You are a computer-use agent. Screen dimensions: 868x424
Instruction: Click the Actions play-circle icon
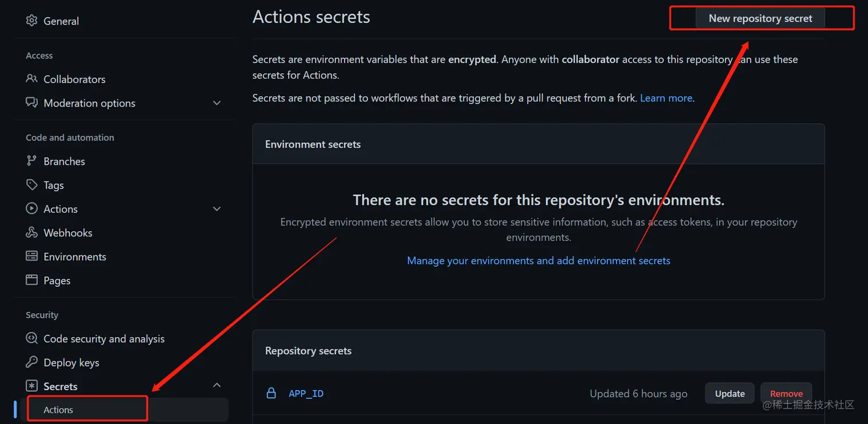tap(32, 209)
